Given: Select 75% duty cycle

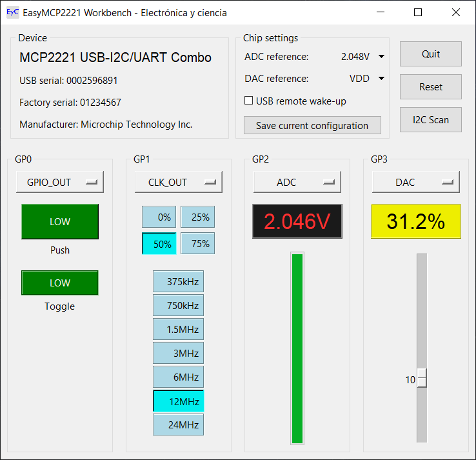Looking at the screenshot, I should tap(197, 243).
